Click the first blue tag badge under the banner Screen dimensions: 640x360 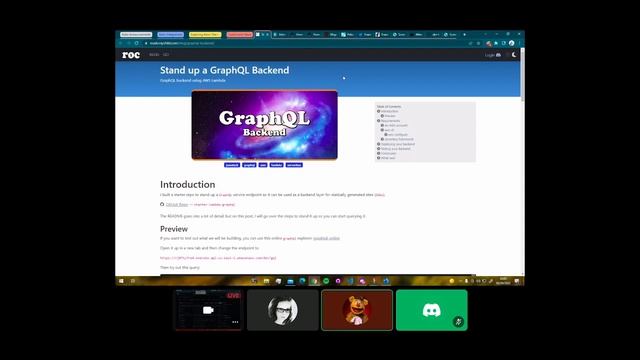click(232, 165)
